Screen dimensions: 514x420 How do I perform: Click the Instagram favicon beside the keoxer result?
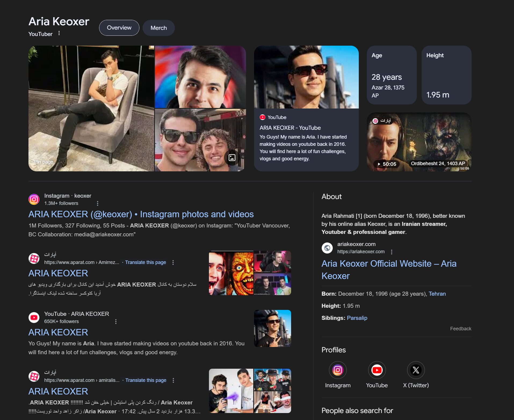(x=34, y=199)
